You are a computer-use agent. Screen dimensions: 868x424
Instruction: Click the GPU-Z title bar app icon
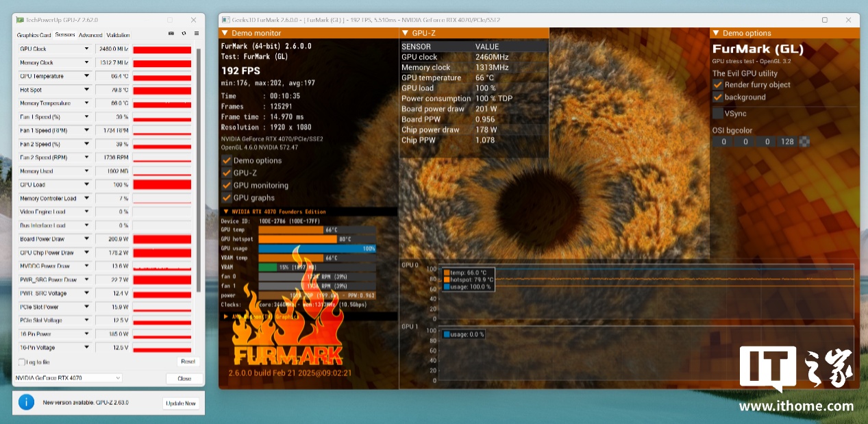(18, 20)
